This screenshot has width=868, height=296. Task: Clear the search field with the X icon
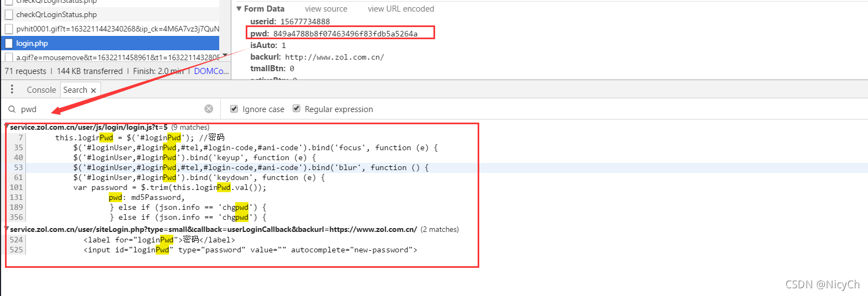coord(209,109)
